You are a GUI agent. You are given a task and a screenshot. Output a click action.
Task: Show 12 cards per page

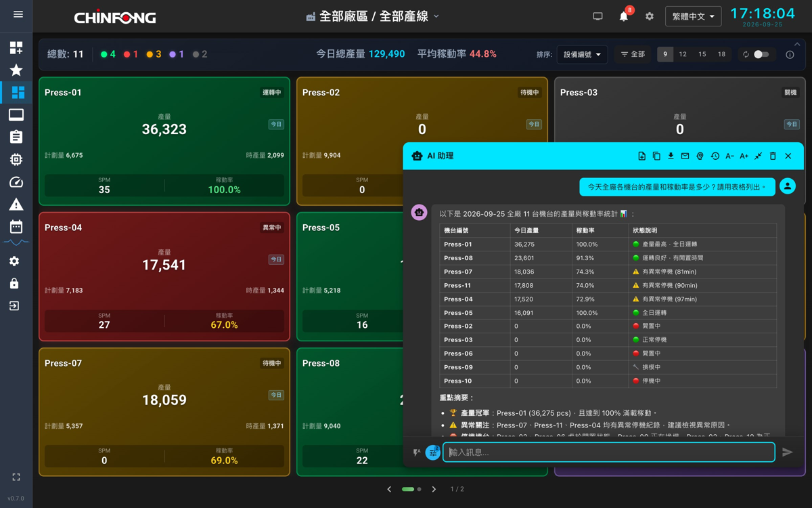[x=683, y=54]
